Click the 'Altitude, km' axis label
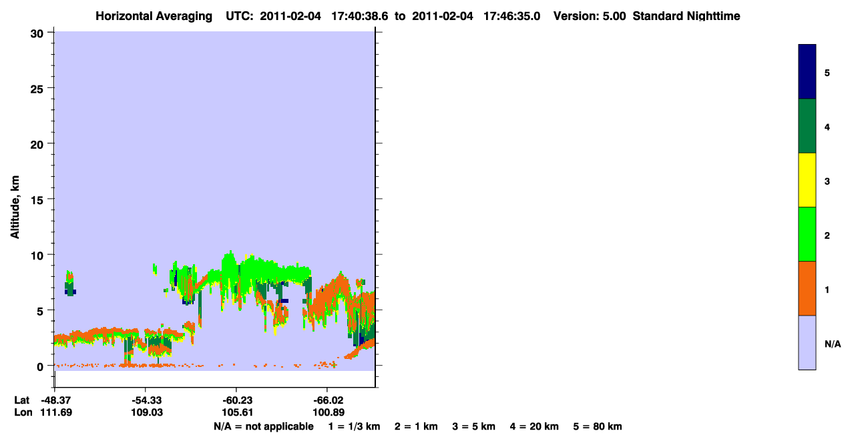Viewport: 868px width, 445px height. (14, 205)
